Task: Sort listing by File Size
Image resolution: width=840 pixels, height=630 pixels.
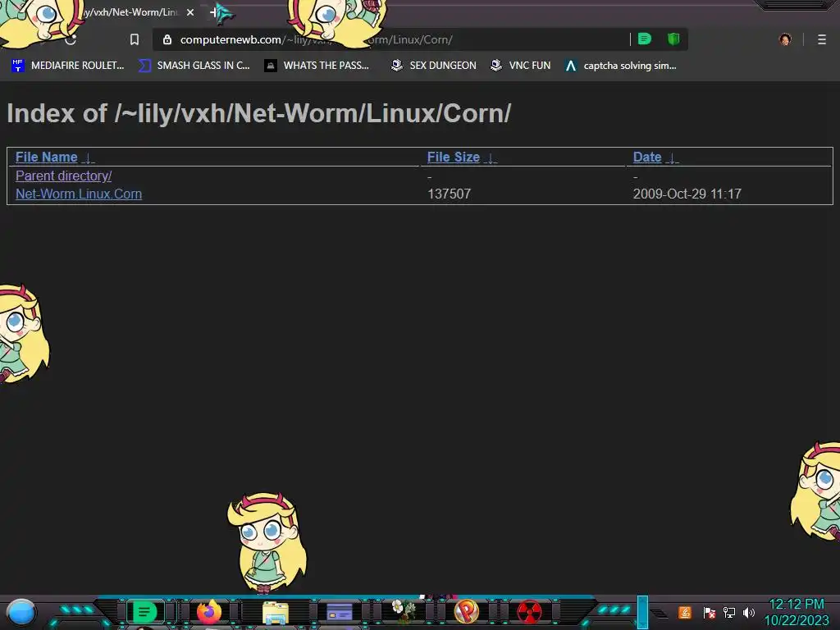Action: click(453, 157)
